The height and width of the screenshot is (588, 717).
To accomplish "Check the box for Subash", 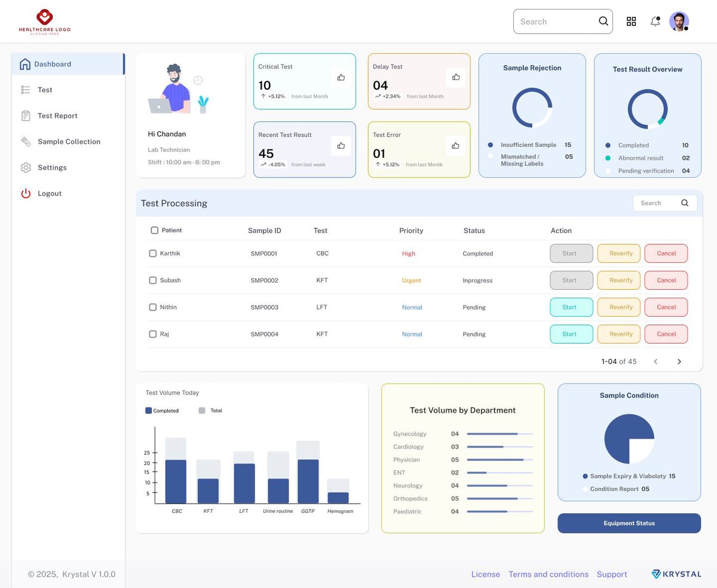I will coord(153,280).
